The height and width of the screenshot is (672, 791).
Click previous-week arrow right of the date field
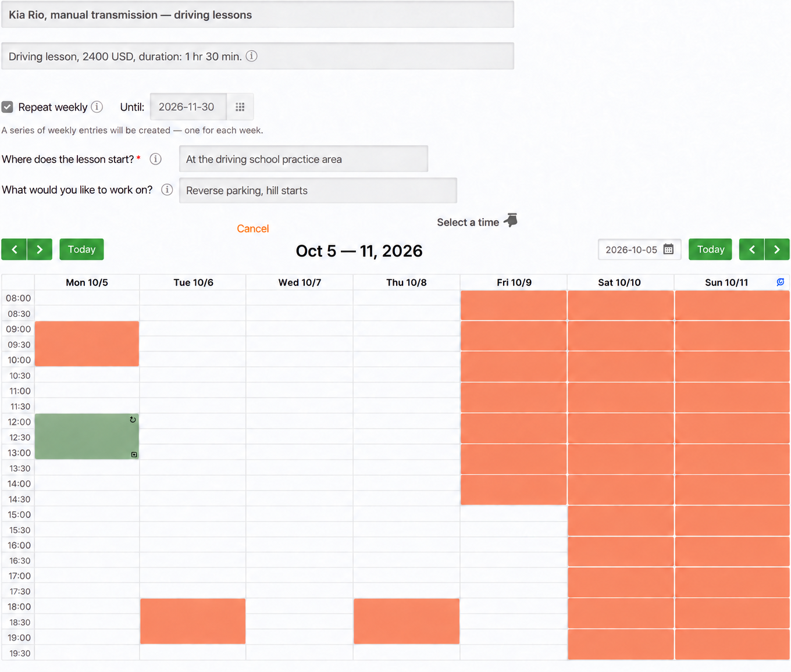[751, 249]
